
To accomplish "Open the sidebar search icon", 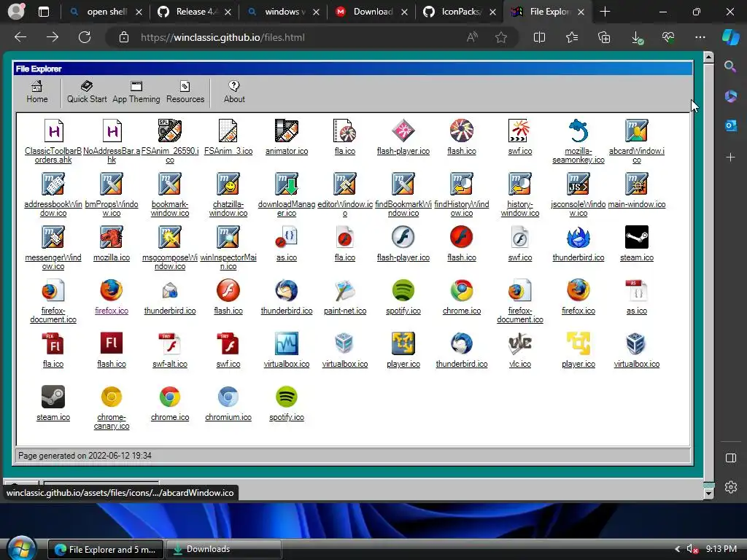I will pos(730,66).
